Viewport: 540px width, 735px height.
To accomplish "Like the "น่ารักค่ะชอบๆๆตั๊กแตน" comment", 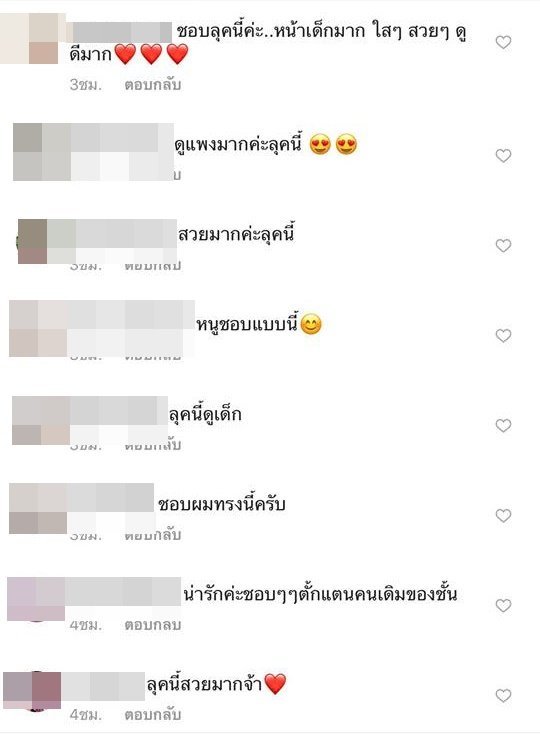I will [503, 606].
